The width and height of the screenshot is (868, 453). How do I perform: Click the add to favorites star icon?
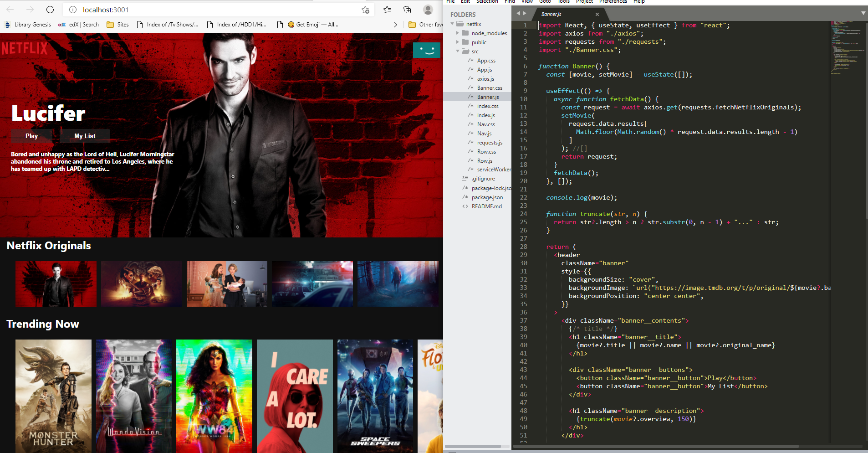coord(364,10)
